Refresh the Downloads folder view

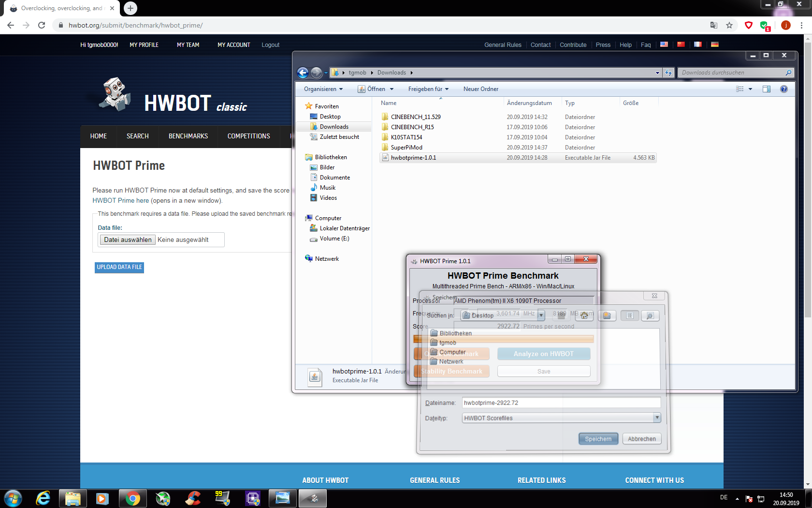point(668,73)
